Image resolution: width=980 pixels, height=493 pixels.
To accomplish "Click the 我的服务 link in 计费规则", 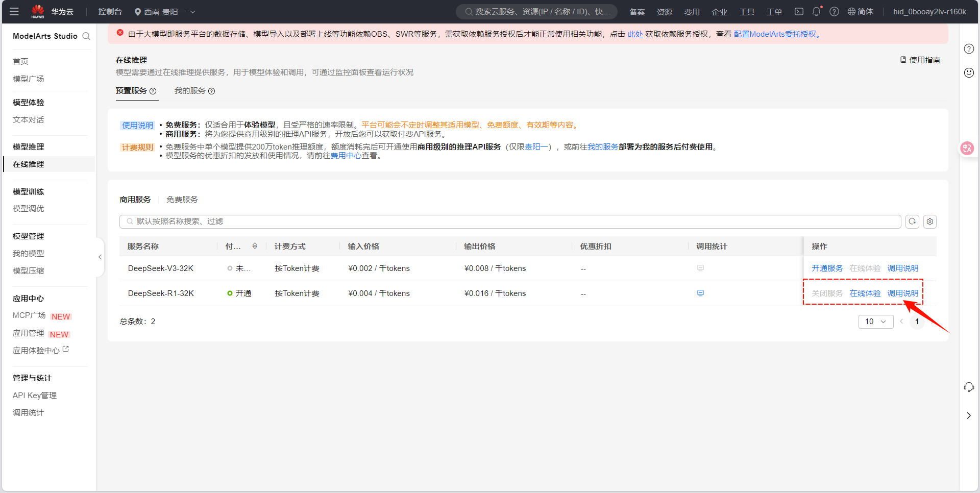I will (603, 147).
